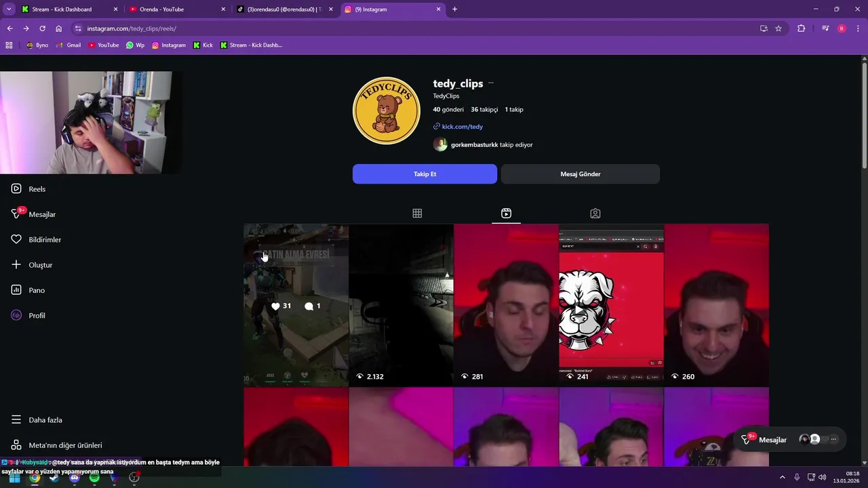
Task: Click the Mesaj Gönder button
Action: tap(580, 174)
